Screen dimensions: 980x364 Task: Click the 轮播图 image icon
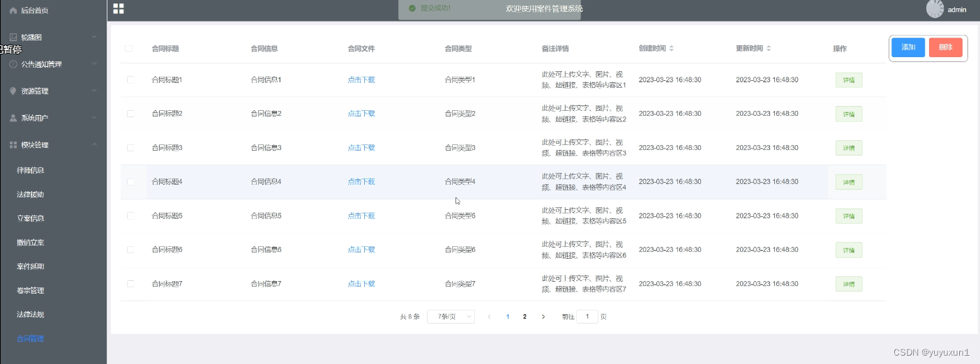click(x=13, y=37)
